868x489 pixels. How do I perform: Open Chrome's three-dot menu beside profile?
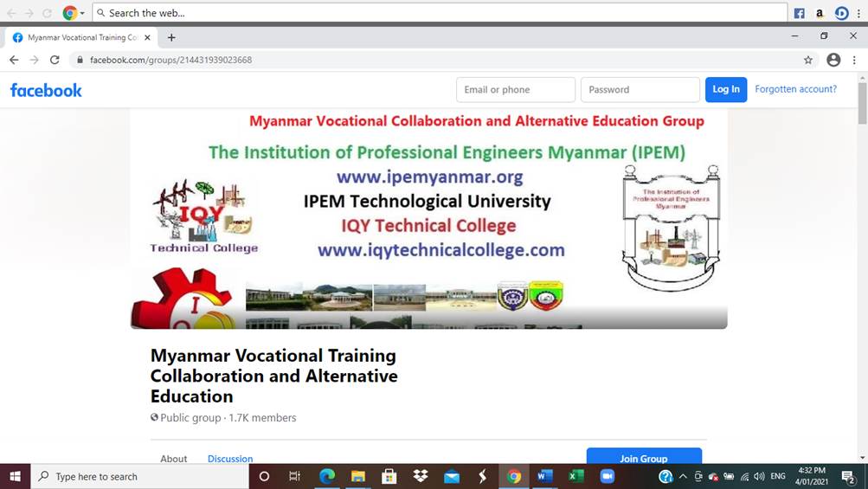[x=855, y=60]
